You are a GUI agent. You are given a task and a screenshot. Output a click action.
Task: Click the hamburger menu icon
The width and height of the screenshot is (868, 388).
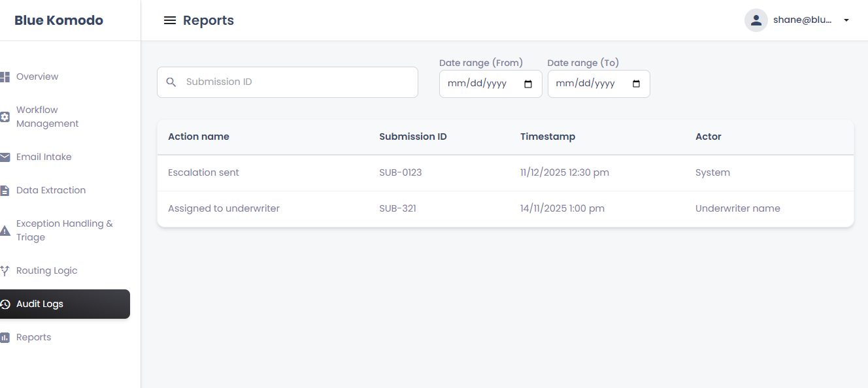click(x=170, y=20)
